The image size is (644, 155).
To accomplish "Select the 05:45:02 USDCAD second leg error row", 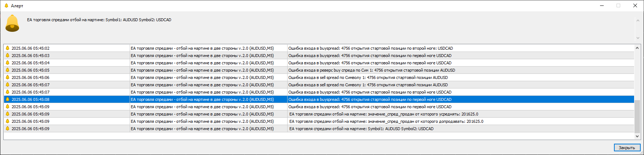I will point(370,48).
